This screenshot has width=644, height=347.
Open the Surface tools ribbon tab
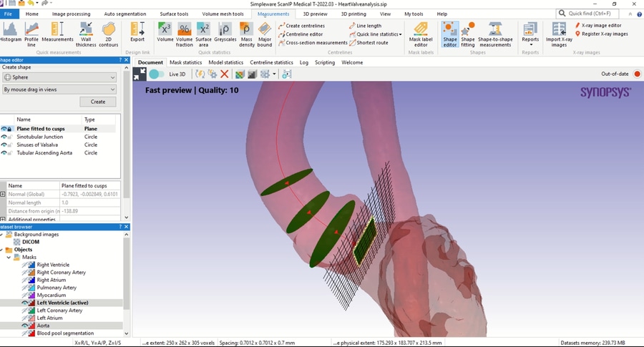click(x=174, y=14)
